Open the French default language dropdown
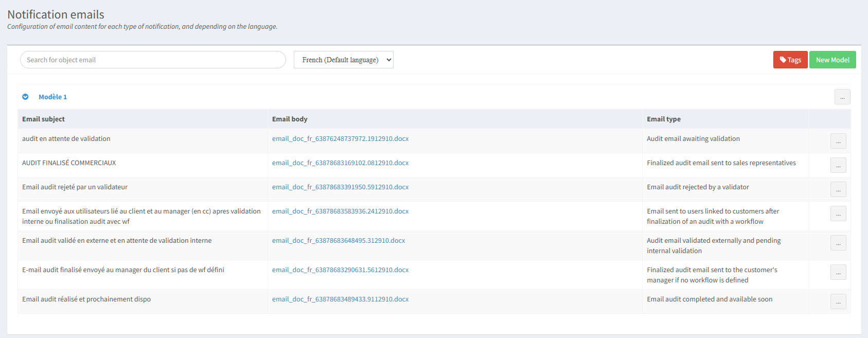 tap(343, 60)
